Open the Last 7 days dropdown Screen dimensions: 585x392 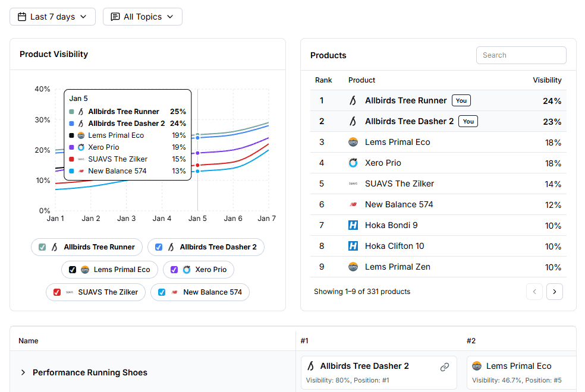pos(52,17)
